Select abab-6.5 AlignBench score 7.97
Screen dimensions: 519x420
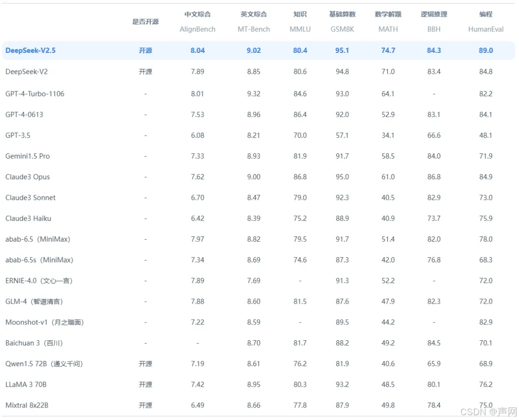pyautogui.click(x=198, y=239)
